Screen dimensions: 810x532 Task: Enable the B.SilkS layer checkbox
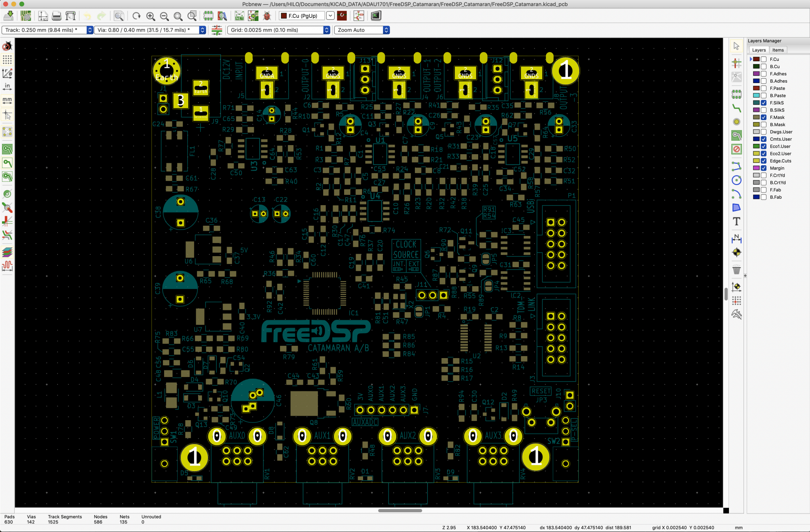[x=764, y=110]
